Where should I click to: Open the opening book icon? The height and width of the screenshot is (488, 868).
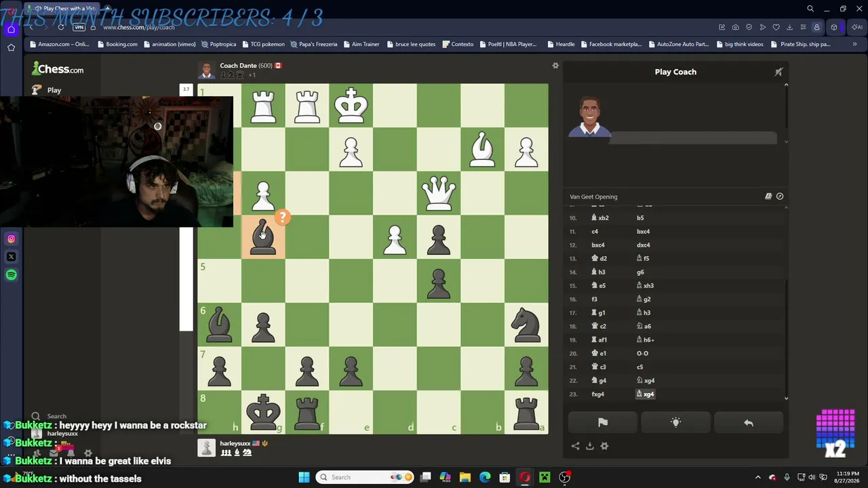coord(768,197)
